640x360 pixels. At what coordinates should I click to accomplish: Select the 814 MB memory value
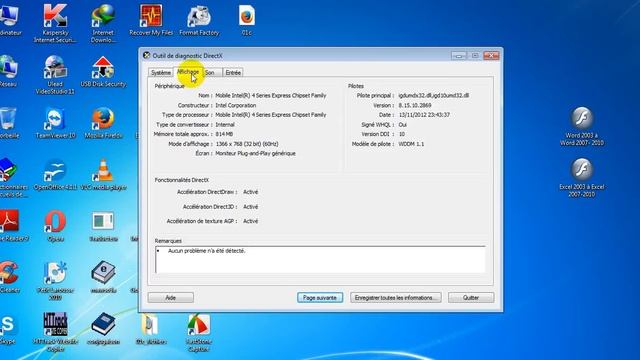[x=224, y=134]
